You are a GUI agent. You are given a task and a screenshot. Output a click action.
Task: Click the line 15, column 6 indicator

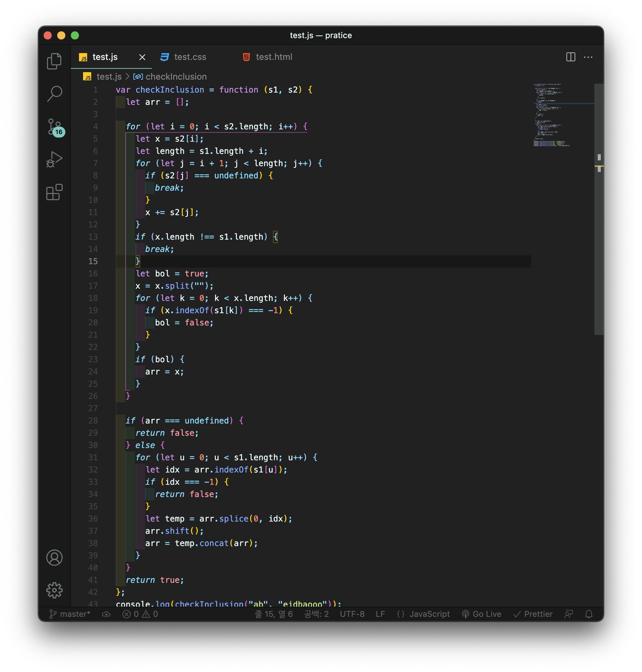[x=273, y=614]
